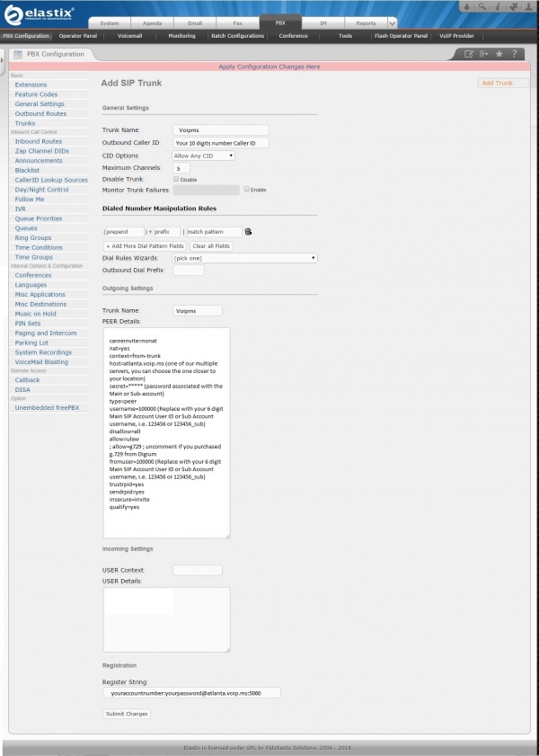Open Batch Configurations submenu

pyautogui.click(x=237, y=36)
